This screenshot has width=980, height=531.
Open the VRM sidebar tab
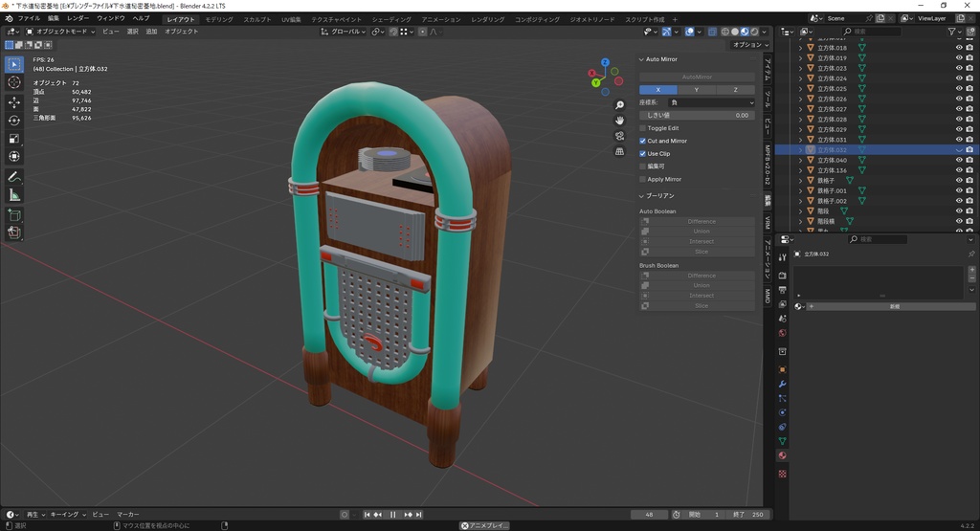tap(768, 222)
